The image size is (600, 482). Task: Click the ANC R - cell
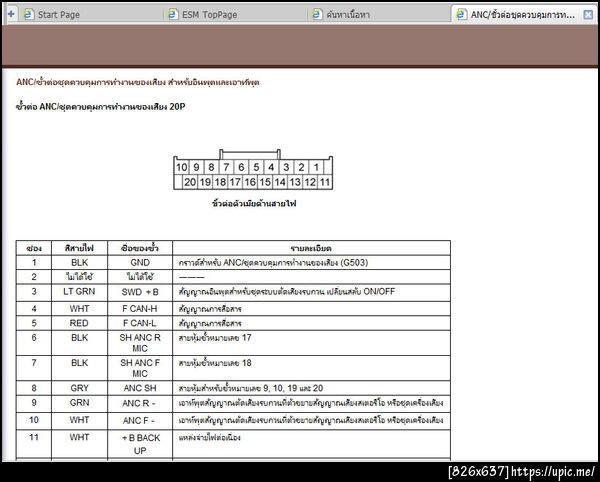pyautogui.click(x=140, y=404)
